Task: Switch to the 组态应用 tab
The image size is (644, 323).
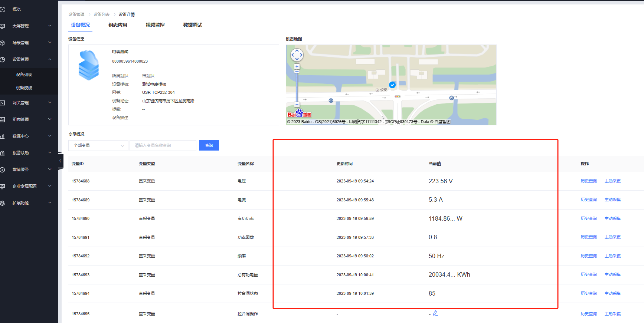Action: tap(118, 25)
